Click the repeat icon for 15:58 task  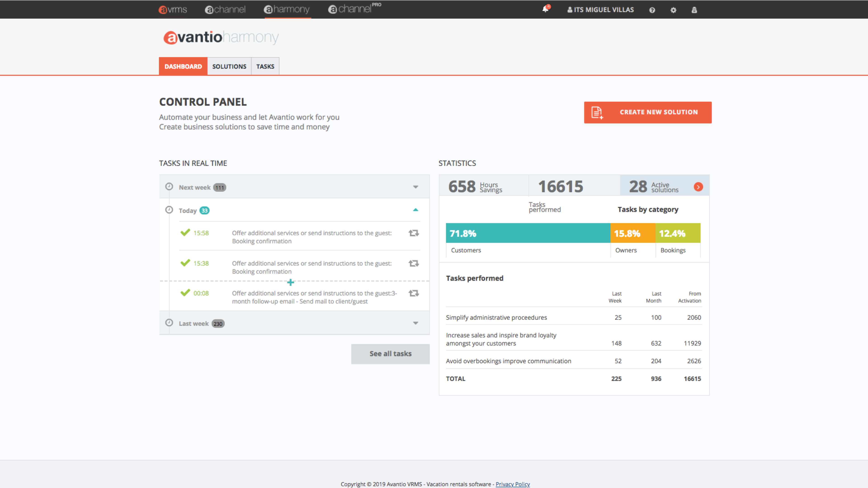[x=414, y=233]
